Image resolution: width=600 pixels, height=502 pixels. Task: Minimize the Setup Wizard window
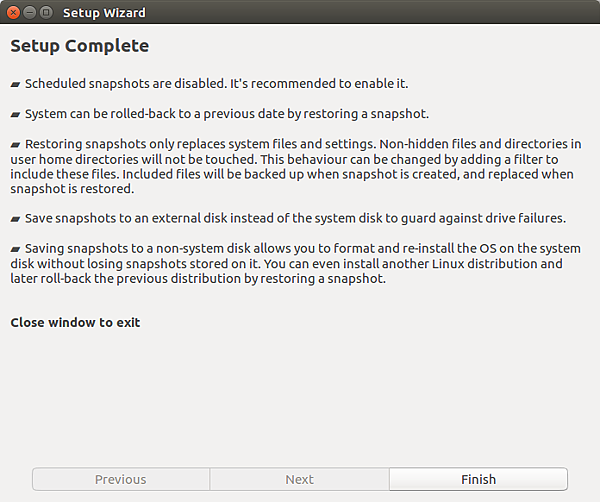29,13
